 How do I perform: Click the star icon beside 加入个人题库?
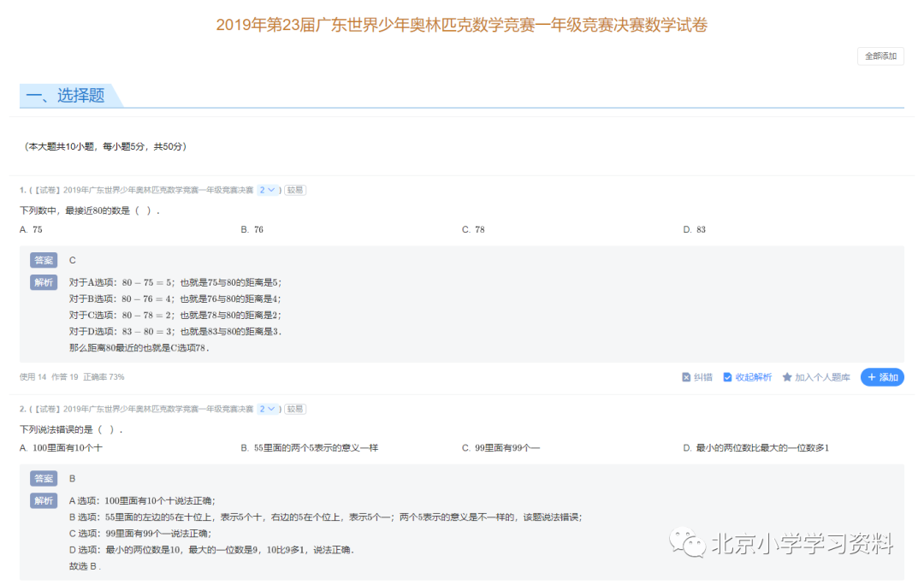point(787,377)
